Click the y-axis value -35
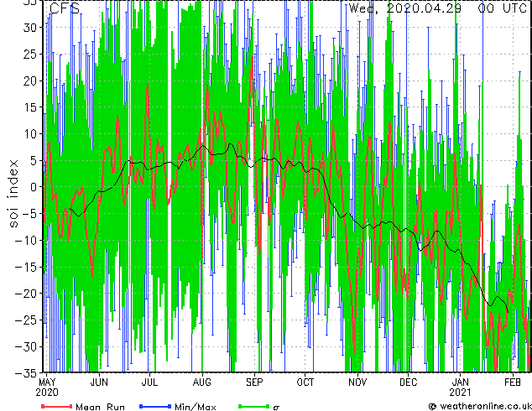Screen dimensions: 532x411 26,373
